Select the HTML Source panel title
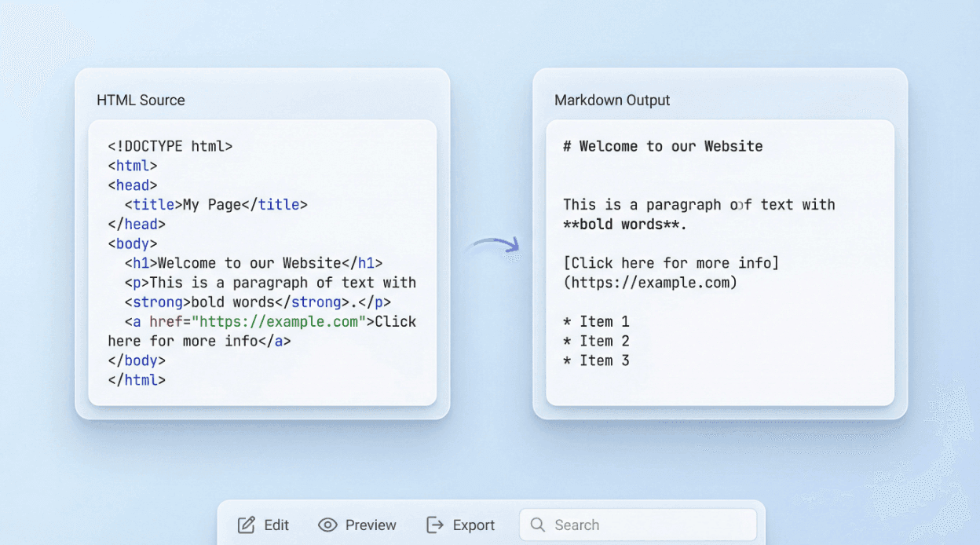The width and height of the screenshot is (980, 545). (x=141, y=101)
